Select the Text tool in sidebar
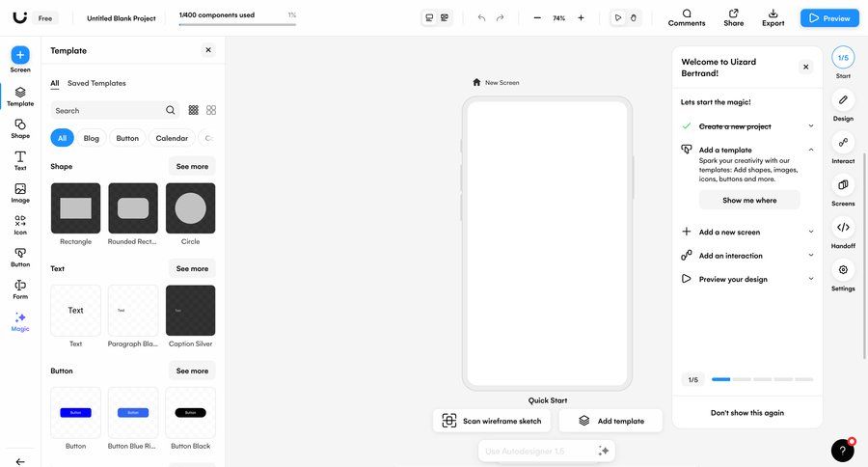Viewport: 868px width, 467px height. coord(20,161)
